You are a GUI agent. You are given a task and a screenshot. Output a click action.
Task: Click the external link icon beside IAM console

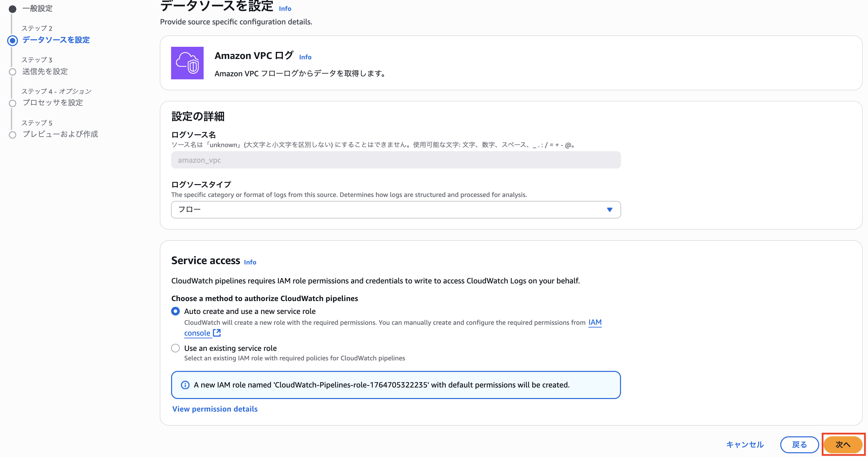pos(216,333)
